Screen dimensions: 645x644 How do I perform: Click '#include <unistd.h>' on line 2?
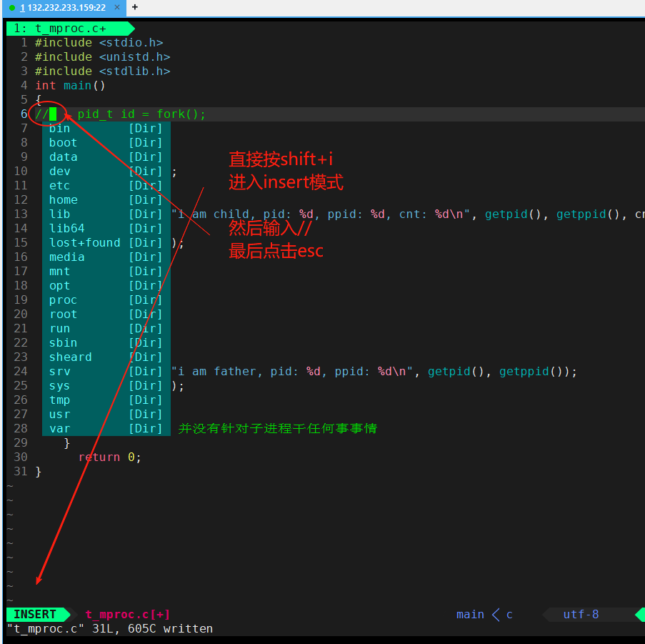(102, 56)
